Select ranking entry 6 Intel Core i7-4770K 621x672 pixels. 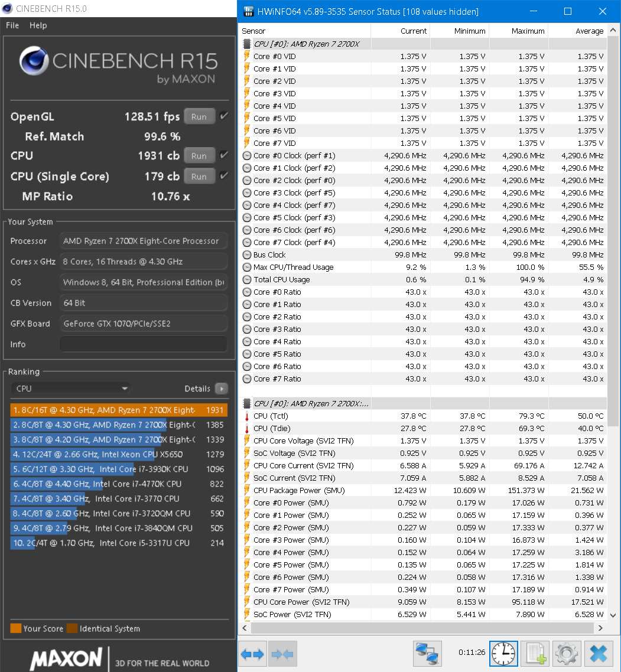pos(119,484)
